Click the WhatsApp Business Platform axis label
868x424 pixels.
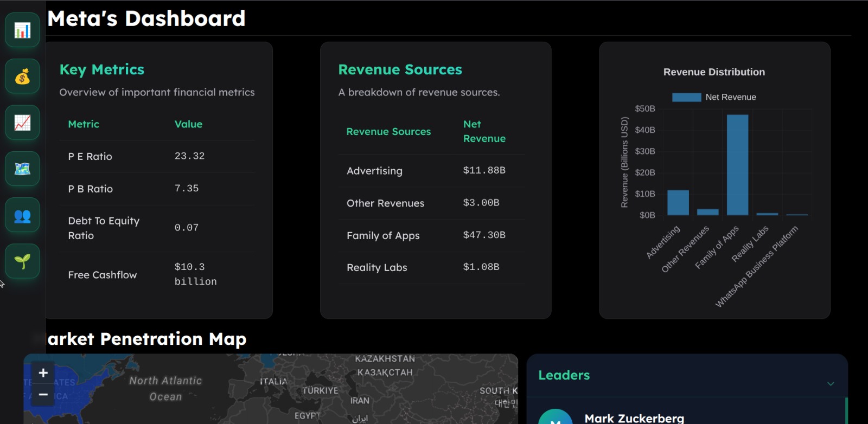[757, 266]
